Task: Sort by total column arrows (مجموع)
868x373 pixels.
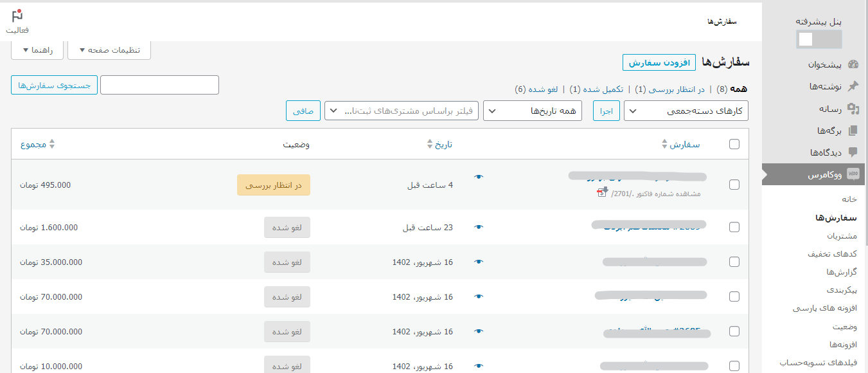Action: click(52, 145)
